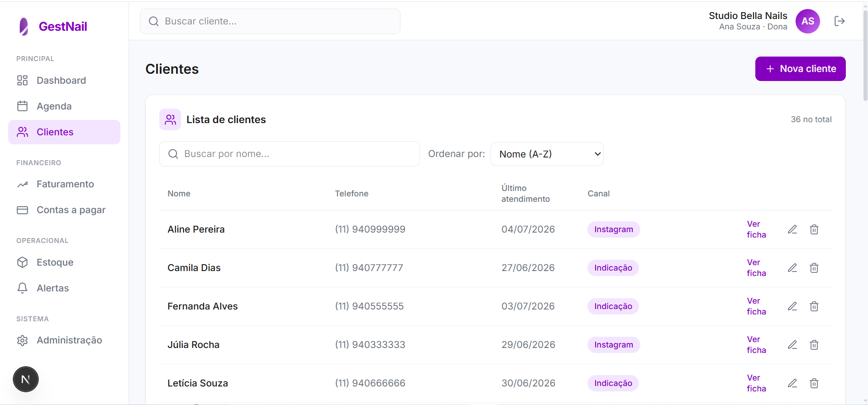Image resolution: width=868 pixels, height=405 pixels.
Task: Open Ver ficha for Camila Dias
Action: 756,268
